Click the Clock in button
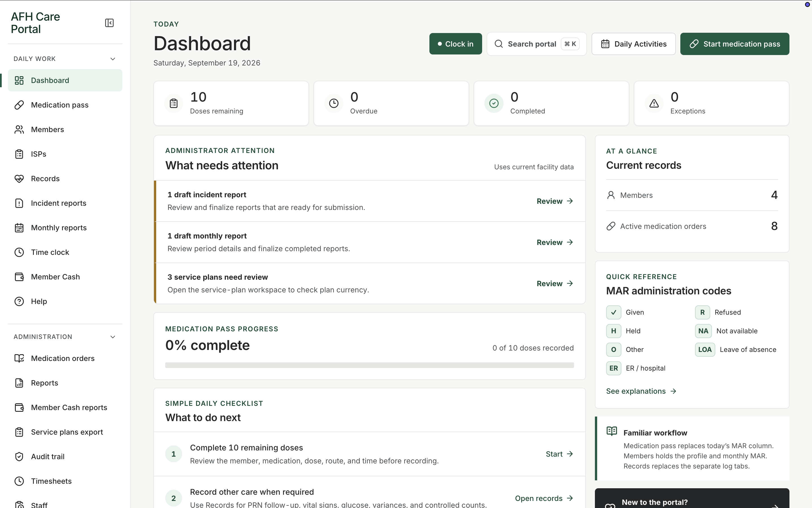Viewport: 812px width, 508px height. (455, 44)
